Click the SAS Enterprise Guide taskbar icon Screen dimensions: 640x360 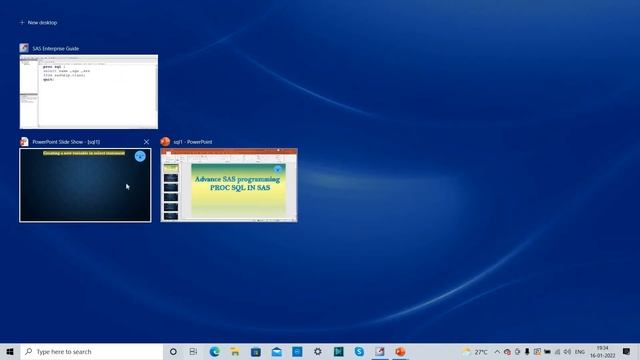point(380,351)
